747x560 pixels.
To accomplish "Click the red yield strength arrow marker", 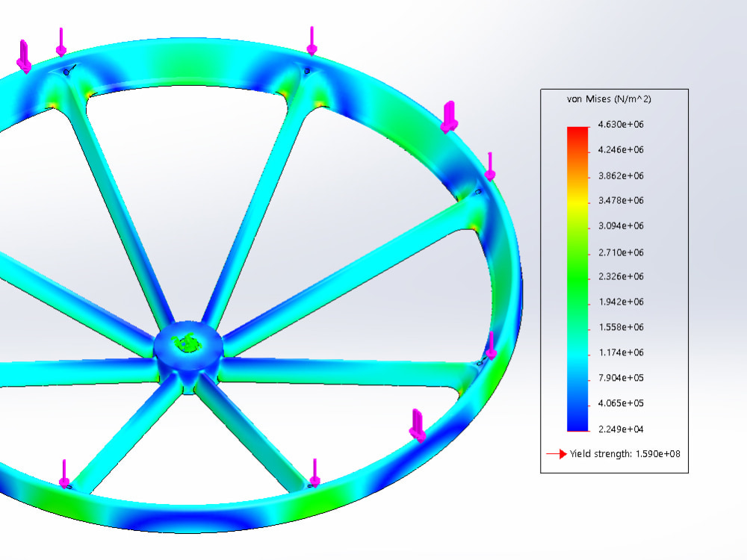I will pos(557,454).
